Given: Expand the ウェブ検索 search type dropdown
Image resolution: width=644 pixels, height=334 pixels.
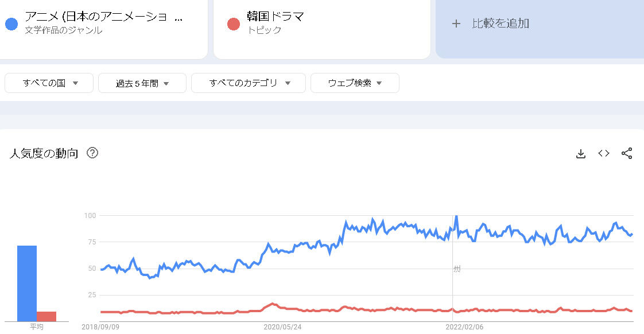Looking at the screenshot, I should (x=355, y=83).
